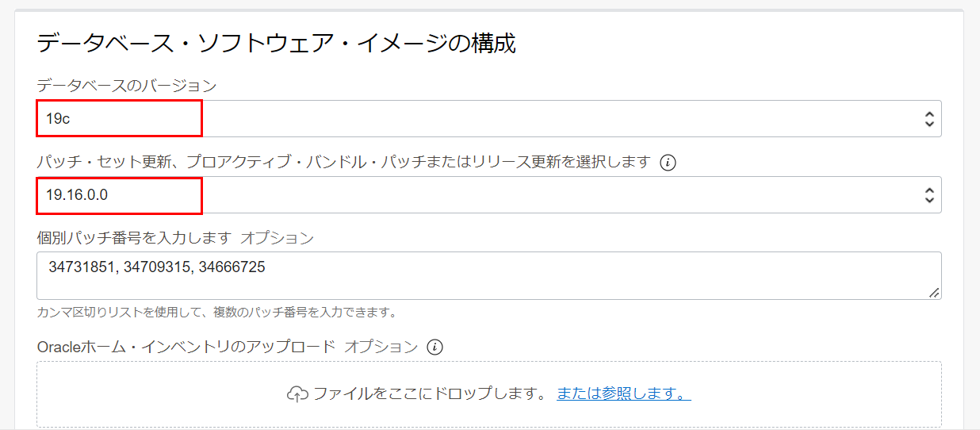Expand the release update dropdown arrows

[929, 195]
